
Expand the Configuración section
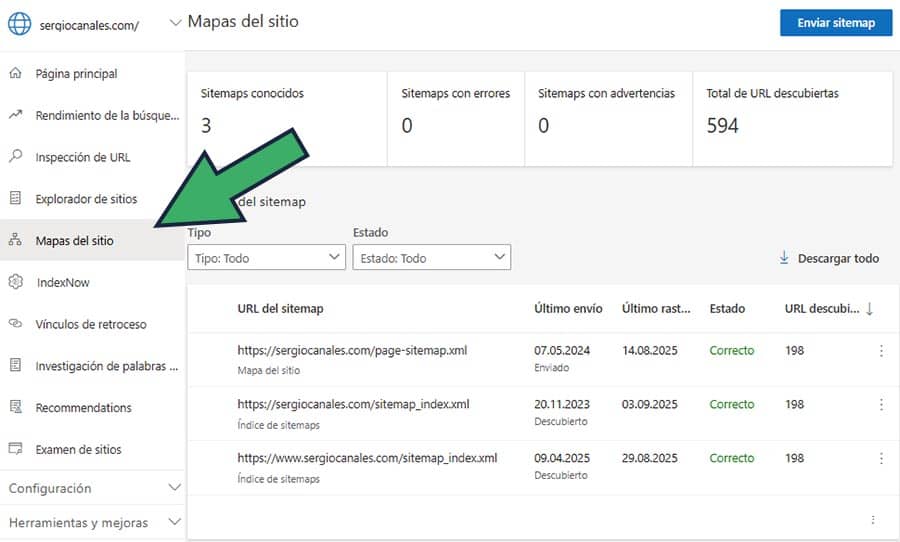point(92,488)
